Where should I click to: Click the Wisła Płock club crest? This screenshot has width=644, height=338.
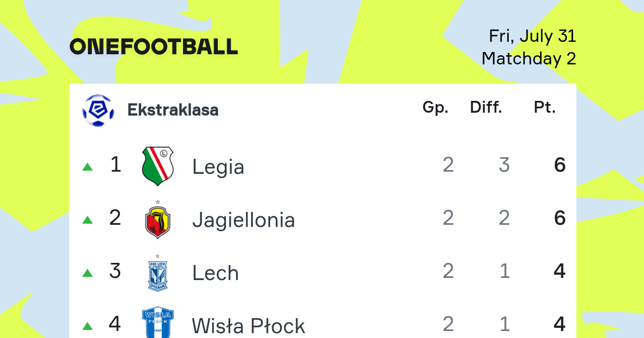158,322
